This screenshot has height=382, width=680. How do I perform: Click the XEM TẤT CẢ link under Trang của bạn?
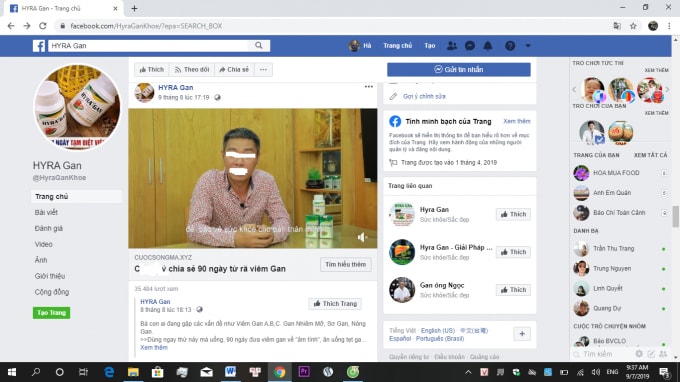click(651, 155)
